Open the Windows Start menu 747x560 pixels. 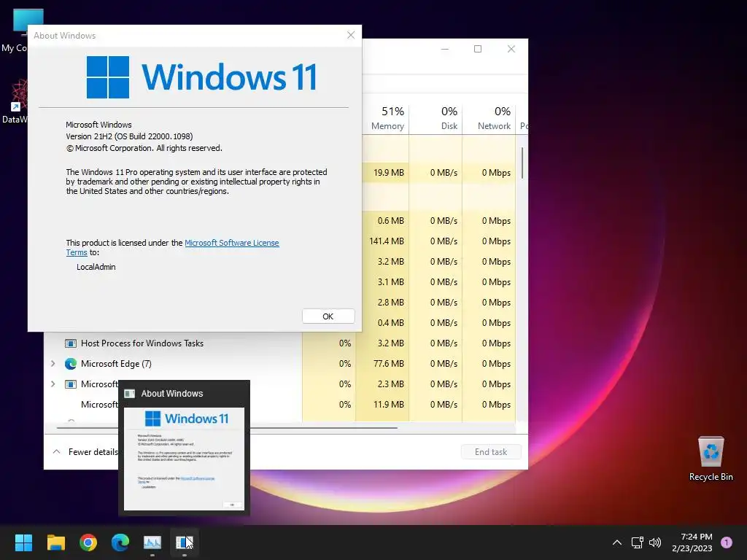click(x=23, y=542)
